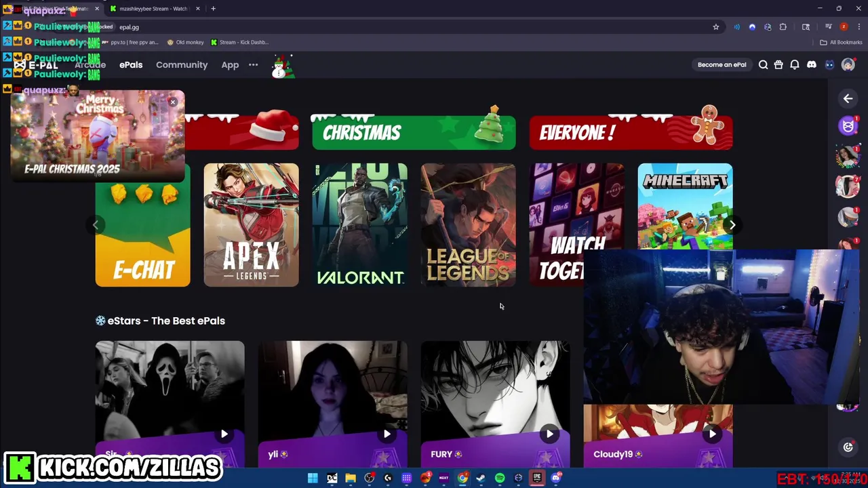Open Old monkey bookmark

pos(185,42)
